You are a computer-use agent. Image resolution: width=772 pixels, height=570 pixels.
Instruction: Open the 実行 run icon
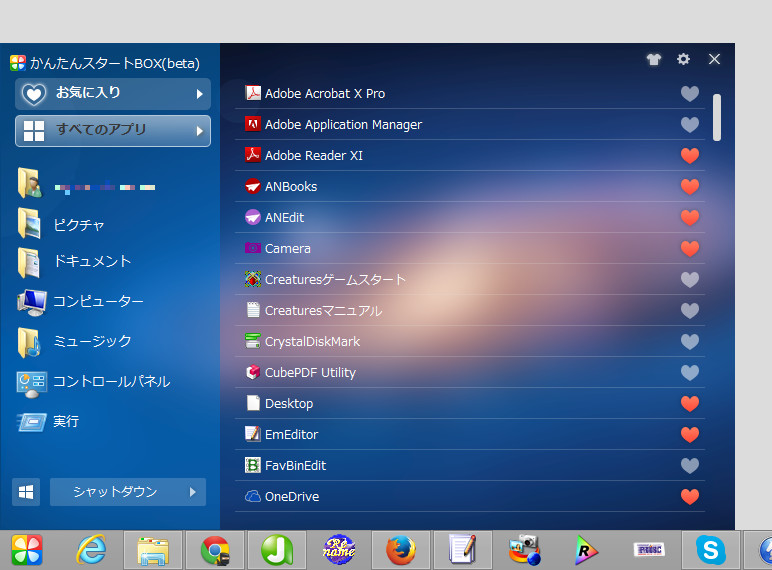pyautogui.click(x=32, y=422)
